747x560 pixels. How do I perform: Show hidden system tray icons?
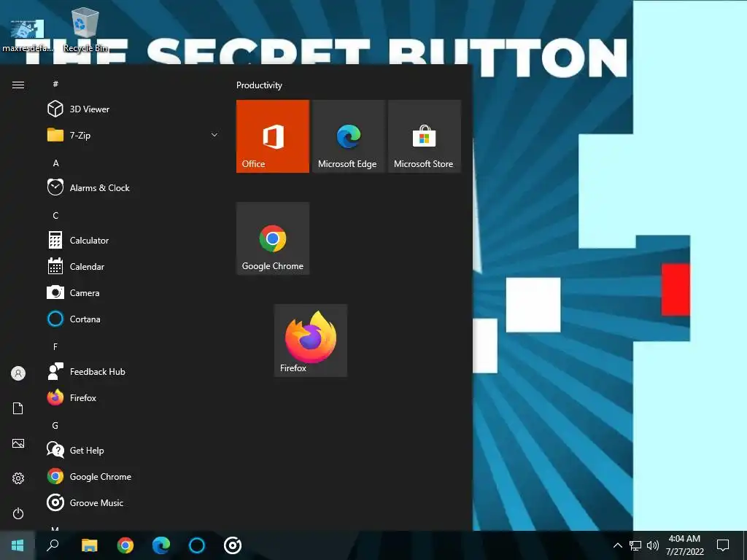point(617,545)
